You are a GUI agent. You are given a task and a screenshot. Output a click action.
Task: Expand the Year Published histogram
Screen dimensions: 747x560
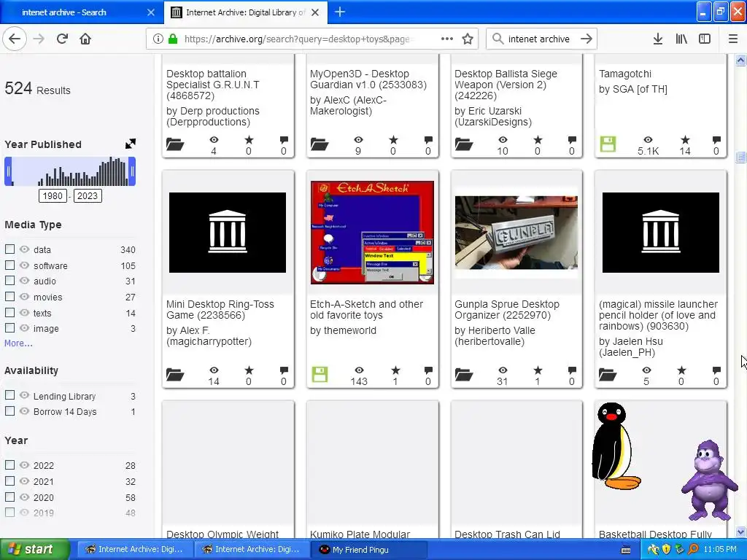(x=131, y=144)
